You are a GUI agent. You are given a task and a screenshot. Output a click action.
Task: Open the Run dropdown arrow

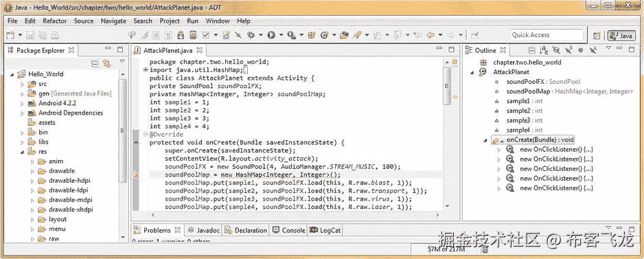coord(281,35)
